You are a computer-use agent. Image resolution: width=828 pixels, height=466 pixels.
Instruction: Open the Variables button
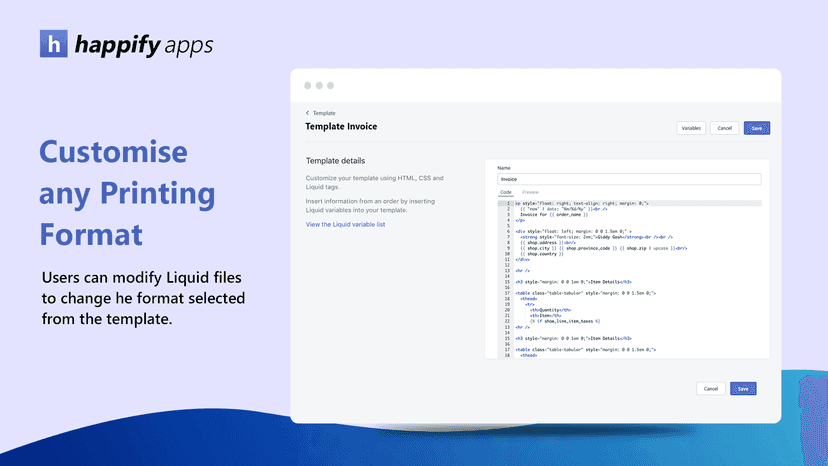(691, 128)
